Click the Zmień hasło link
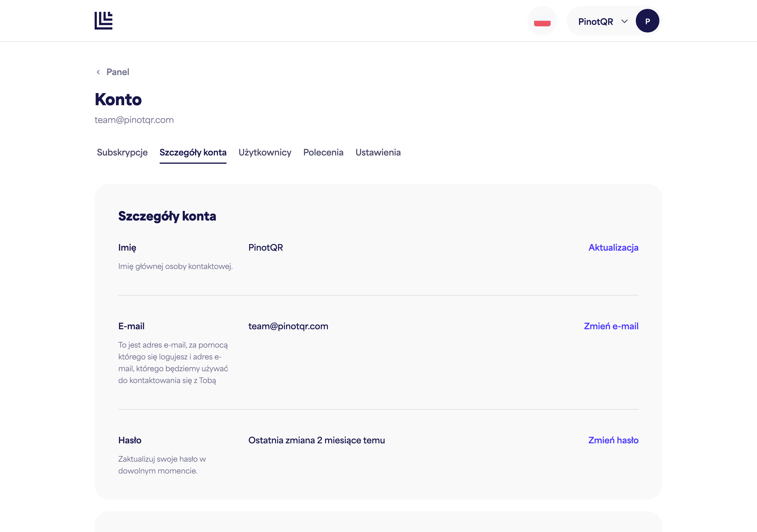Screen dimensions: 757x532 [613, 440]
